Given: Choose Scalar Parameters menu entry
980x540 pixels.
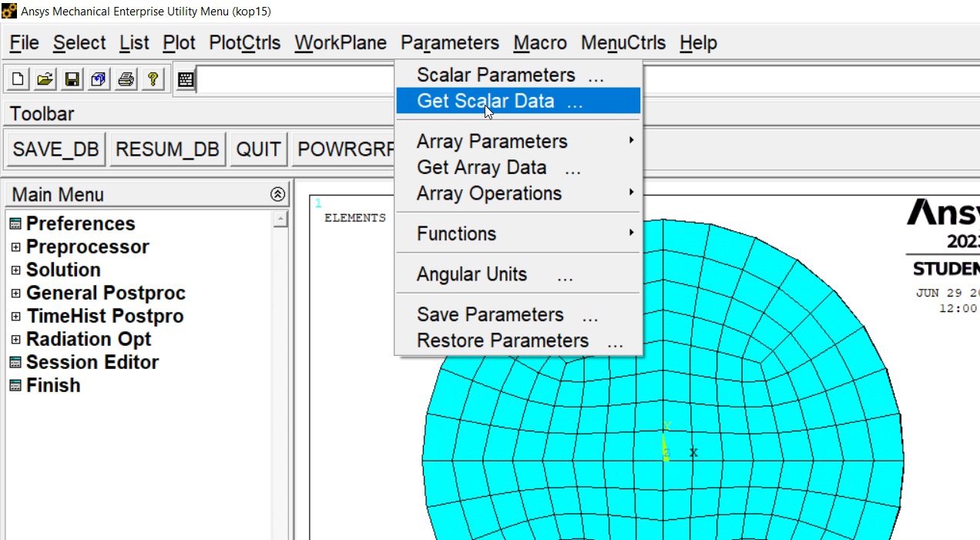Looking at the screenshot, I should click(x=519, y=75).
